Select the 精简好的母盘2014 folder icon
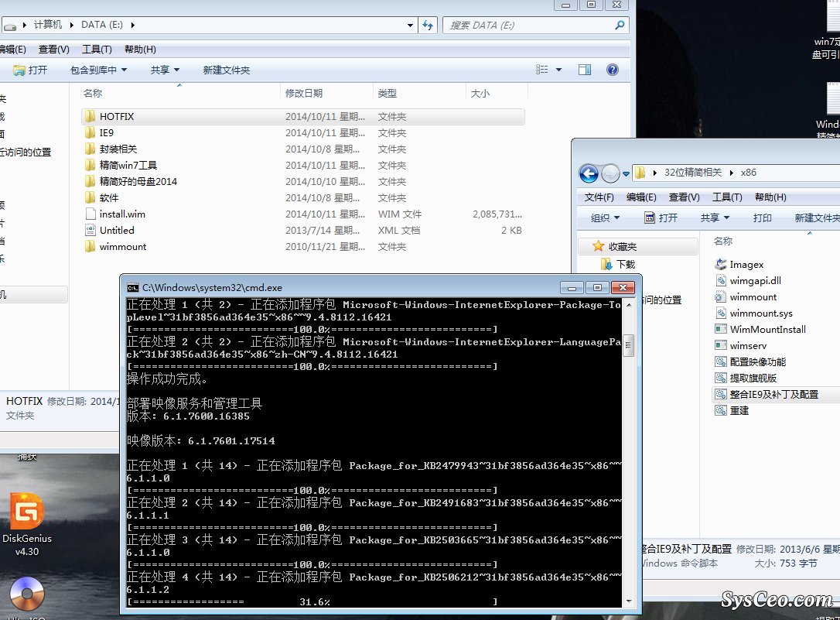Image resolution: width=840 pixels, height=620 pixels. 90,181
